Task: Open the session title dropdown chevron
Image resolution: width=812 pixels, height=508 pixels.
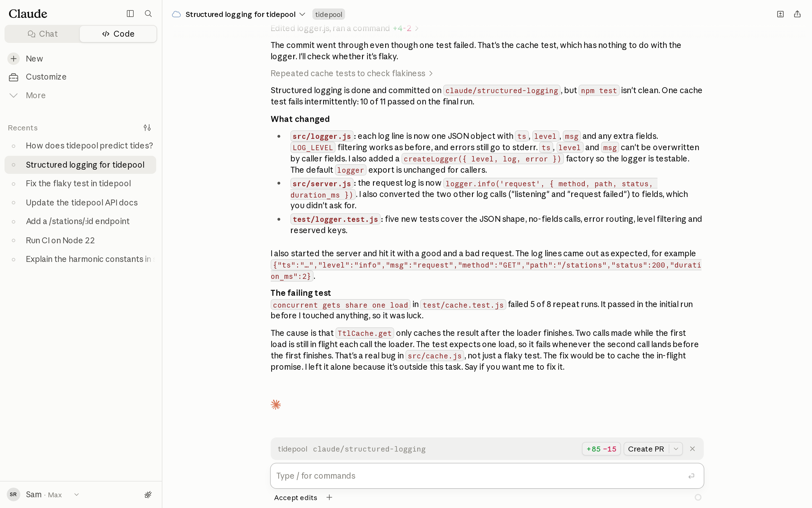Action: pyautogui.click(x=302, y=14)
